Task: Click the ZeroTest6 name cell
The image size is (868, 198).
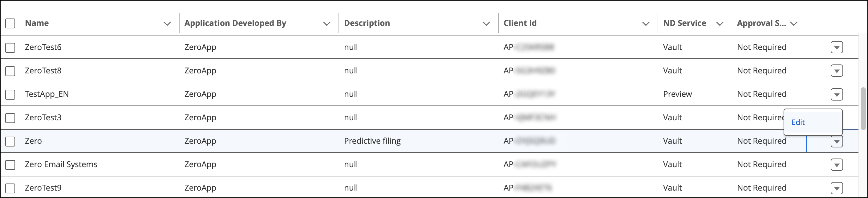Action: [x=43, y=47]
